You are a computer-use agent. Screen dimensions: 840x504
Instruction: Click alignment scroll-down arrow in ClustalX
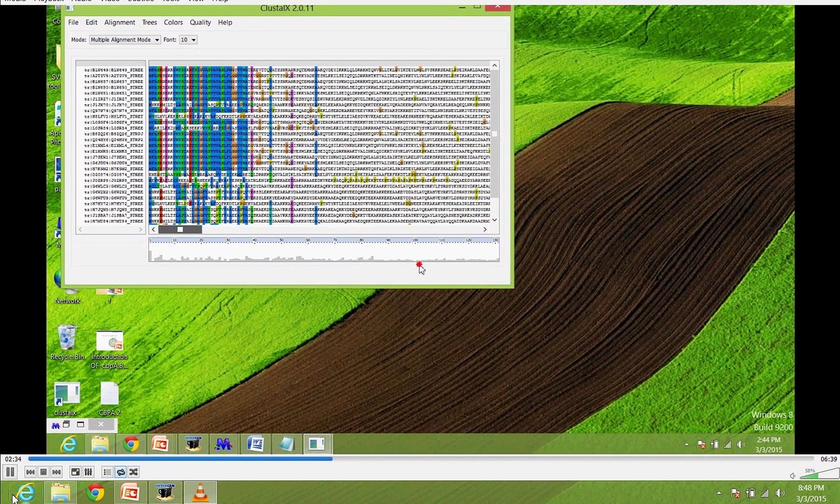point(494,220)
